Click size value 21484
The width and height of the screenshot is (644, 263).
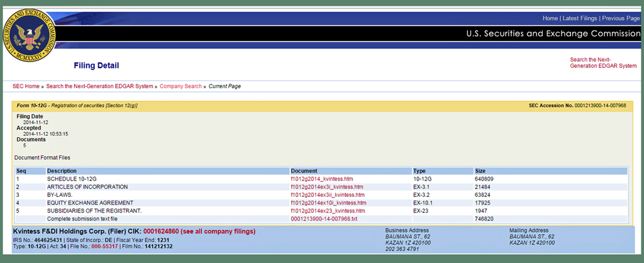pos(482,187)
